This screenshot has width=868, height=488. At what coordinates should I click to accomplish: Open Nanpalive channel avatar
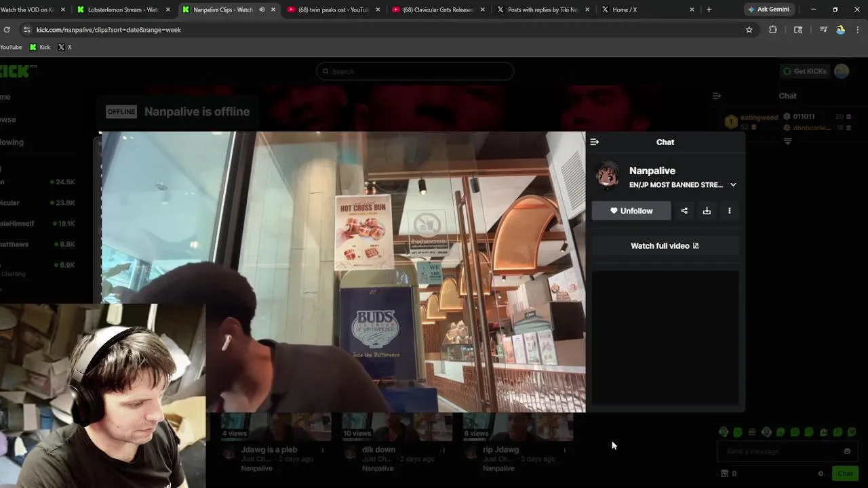pyautogui.click(x=608, y=176)
